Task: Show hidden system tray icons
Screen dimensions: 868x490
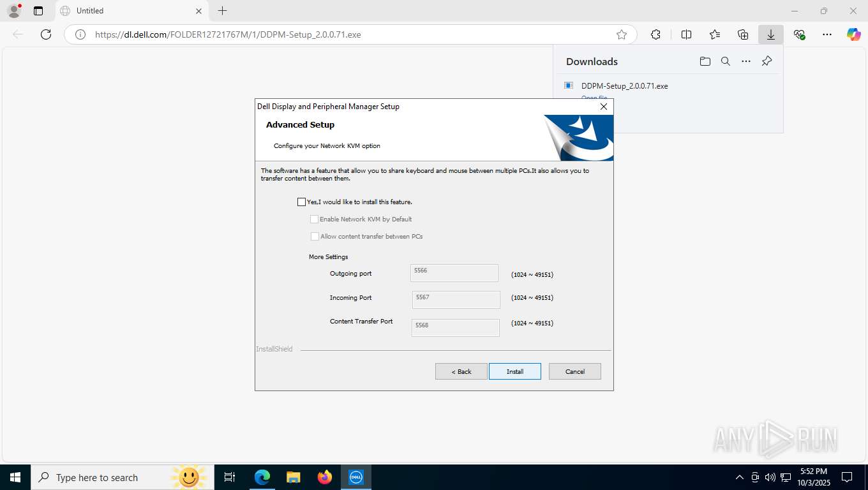Action: (740, 477)
